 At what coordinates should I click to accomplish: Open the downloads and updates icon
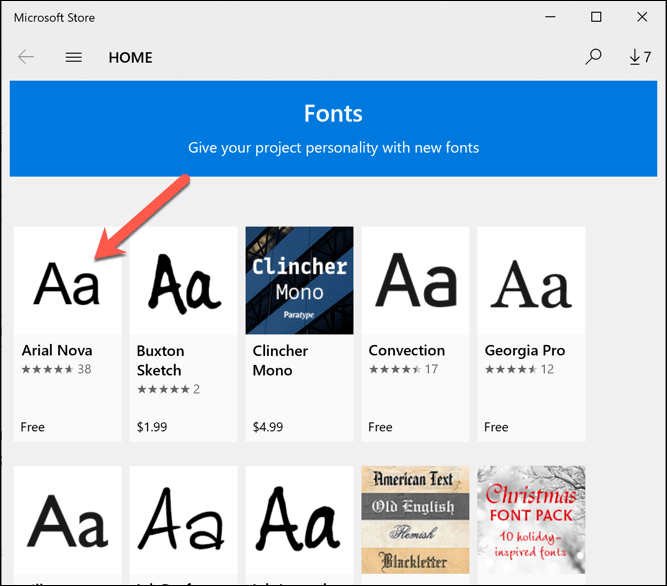[x=639, y=57]
